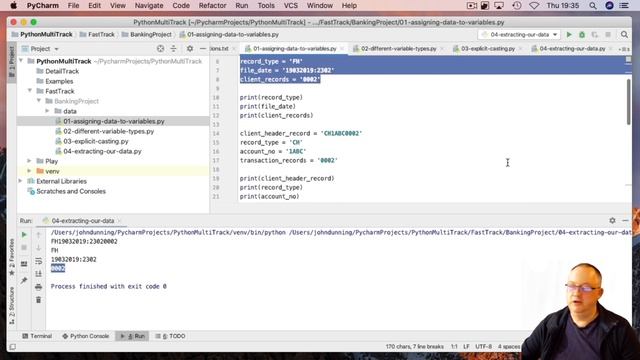Click Restore Layout icon in Run panel

24,264
